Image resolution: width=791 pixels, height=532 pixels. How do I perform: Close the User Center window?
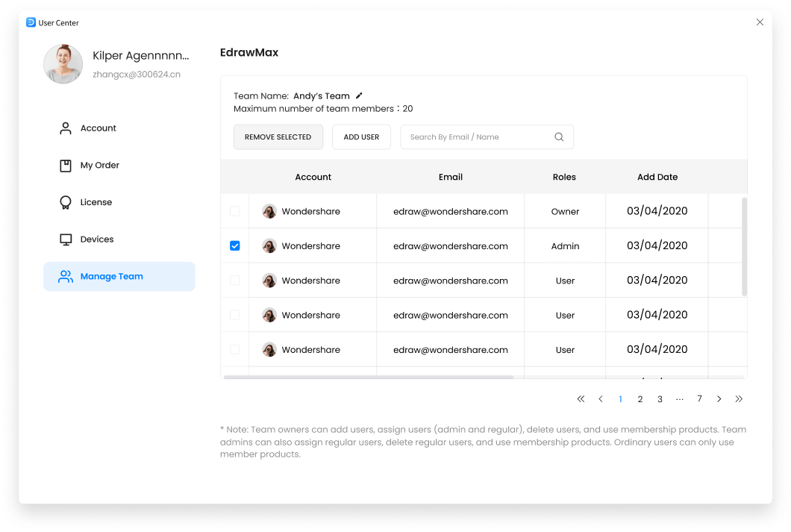[760, 22]
